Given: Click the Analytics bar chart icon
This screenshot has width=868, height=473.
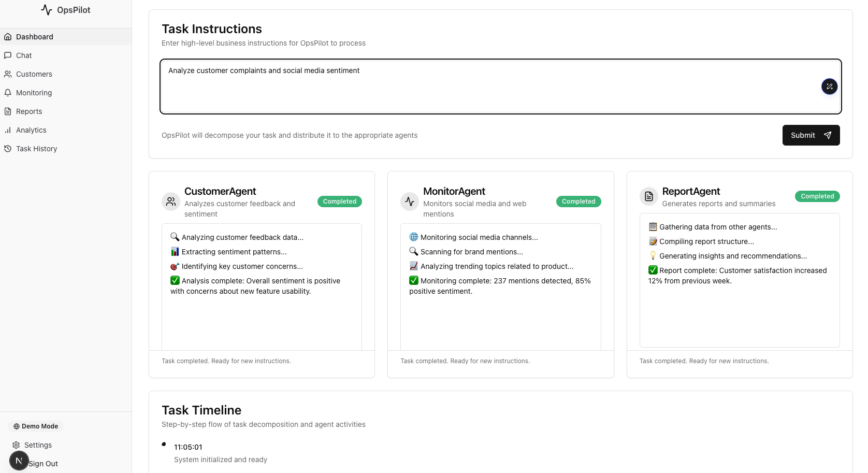Looking at the screenshot, I should coord(8,130).
